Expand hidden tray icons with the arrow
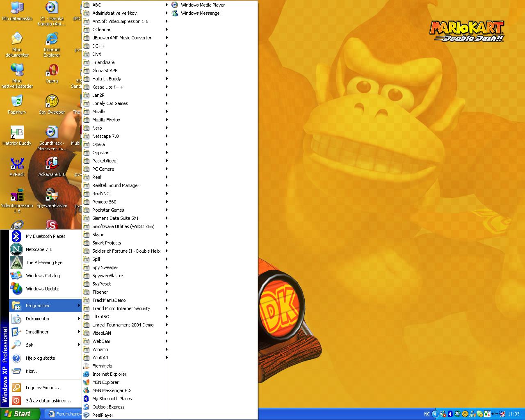Image resolution: width=525 pixels, height=420 pixels. [435, 414]
